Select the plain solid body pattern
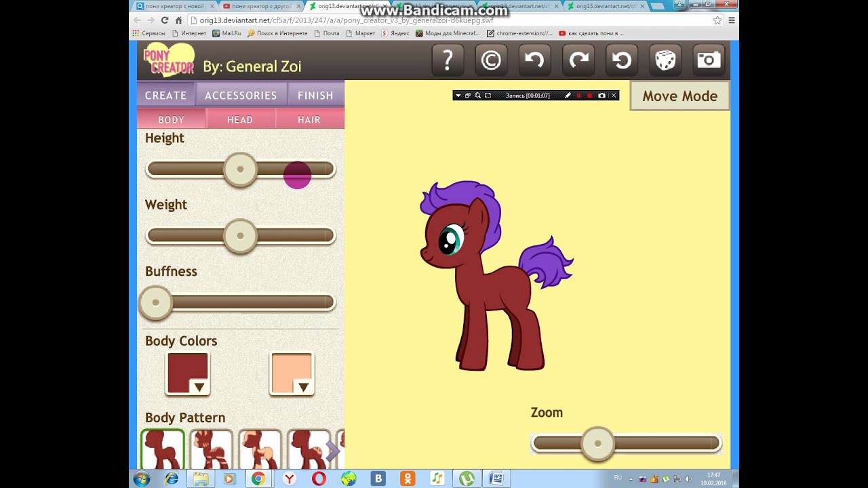This screenshot has width=868, height=488. 163,449
